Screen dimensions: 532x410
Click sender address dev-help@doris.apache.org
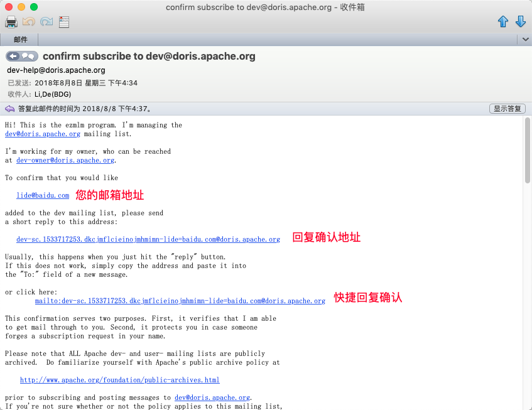(56, 70)
